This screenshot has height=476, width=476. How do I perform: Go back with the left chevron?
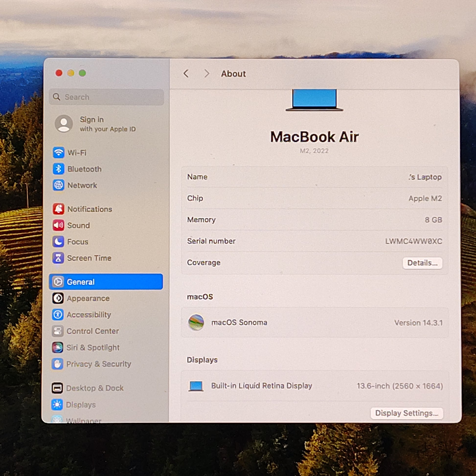tap(186, 73)
